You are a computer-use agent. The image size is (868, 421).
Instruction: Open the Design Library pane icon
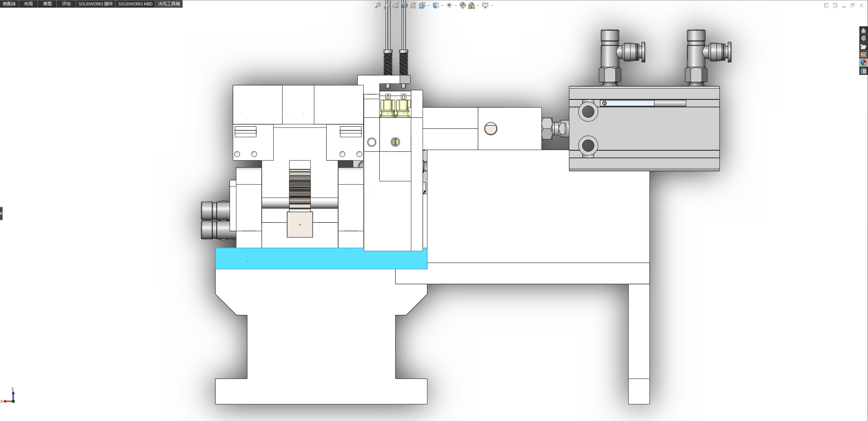(864, 38)
